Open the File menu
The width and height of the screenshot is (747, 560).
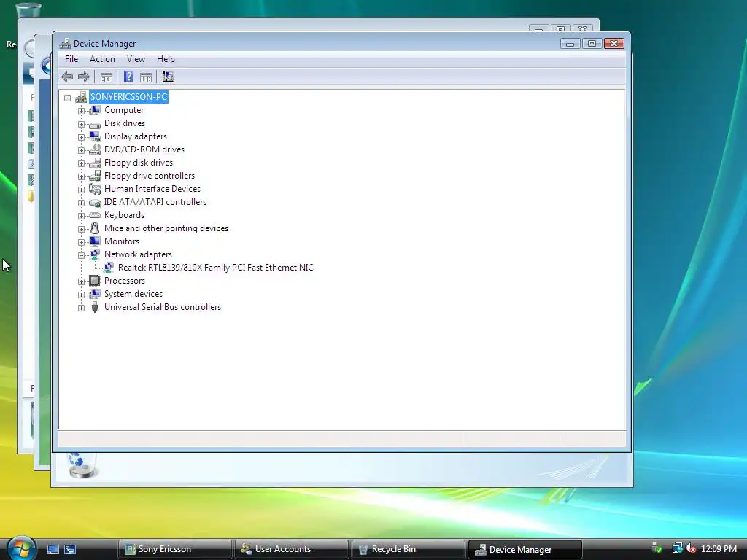click(x=71, y=59)
